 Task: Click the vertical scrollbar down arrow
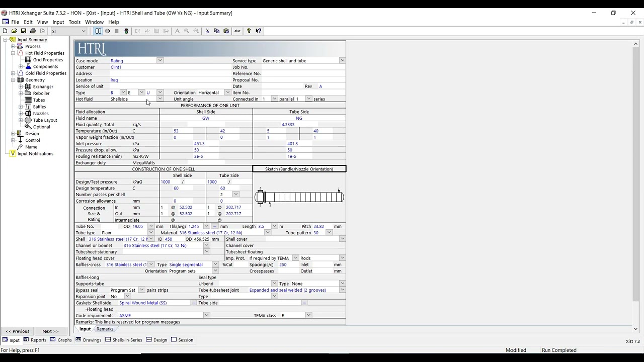tap(636, 329)
